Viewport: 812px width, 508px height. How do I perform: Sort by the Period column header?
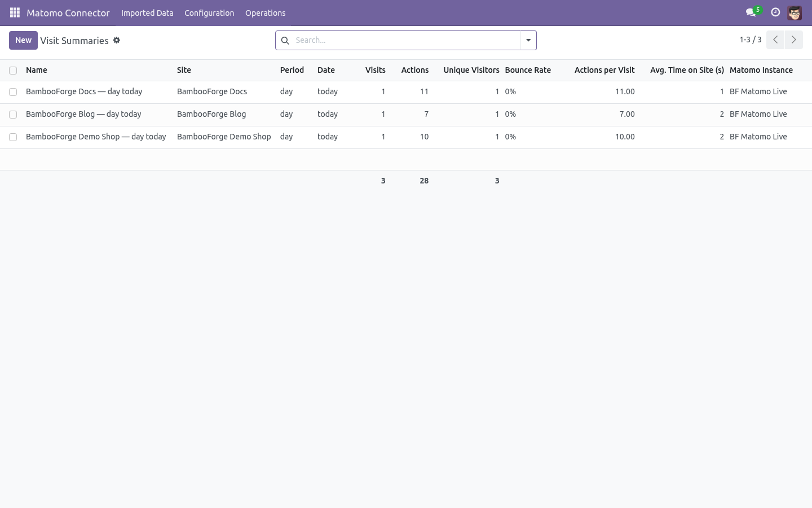[x=292, y=70]
